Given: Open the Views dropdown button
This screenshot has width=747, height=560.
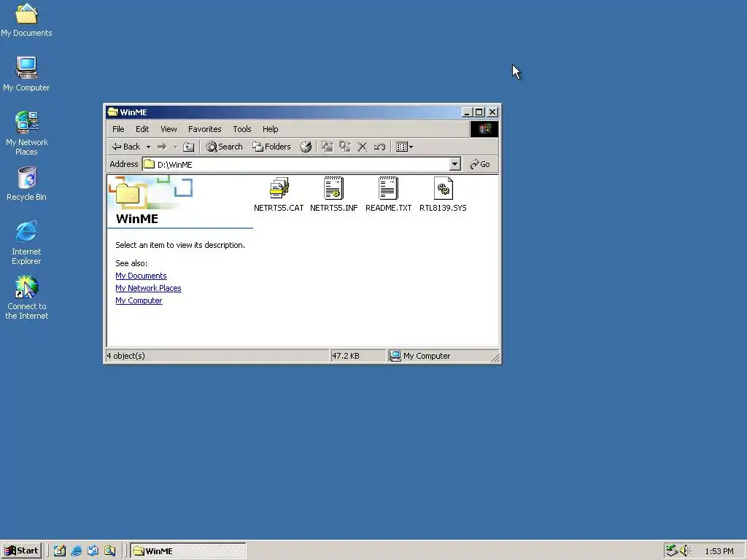Looking at the screenshot, I should [404, 147].
